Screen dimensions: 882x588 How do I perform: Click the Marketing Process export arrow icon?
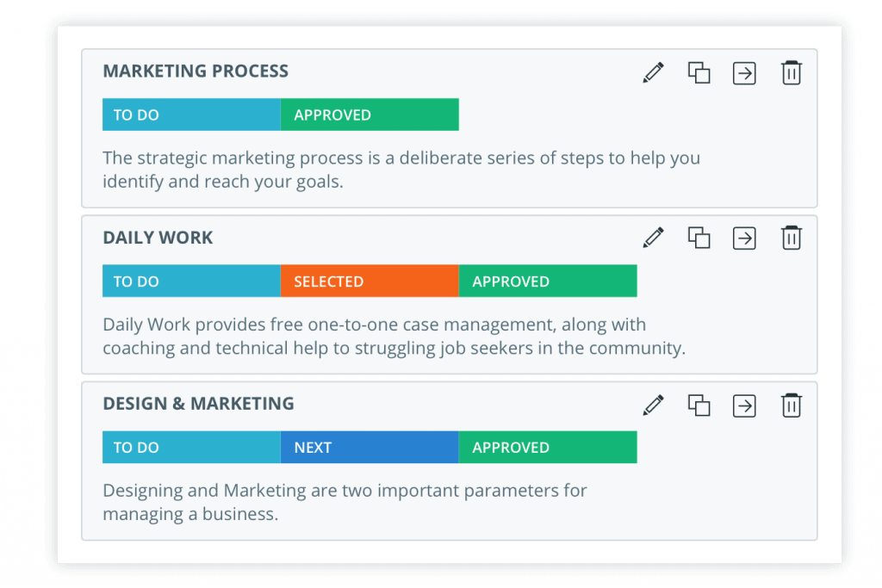coord(744,73)
